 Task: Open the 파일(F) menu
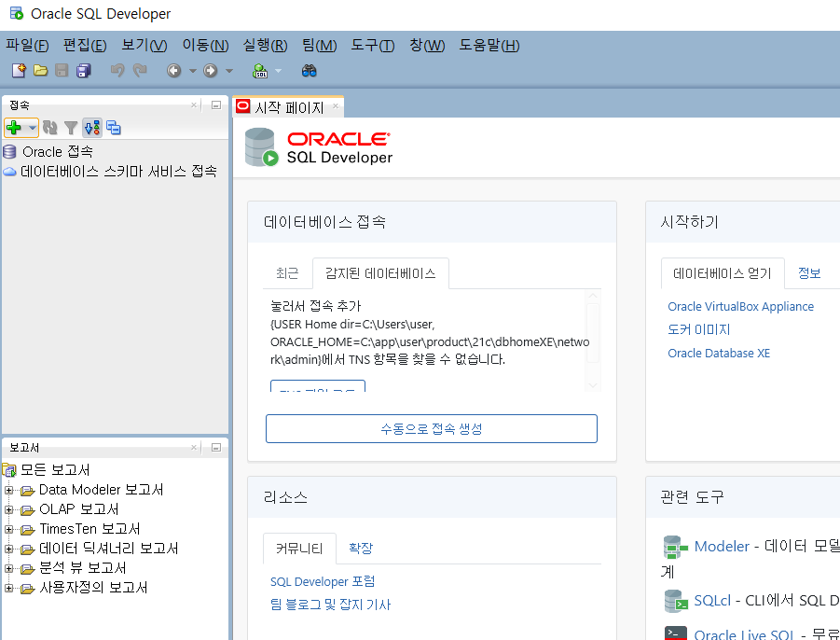27,45
